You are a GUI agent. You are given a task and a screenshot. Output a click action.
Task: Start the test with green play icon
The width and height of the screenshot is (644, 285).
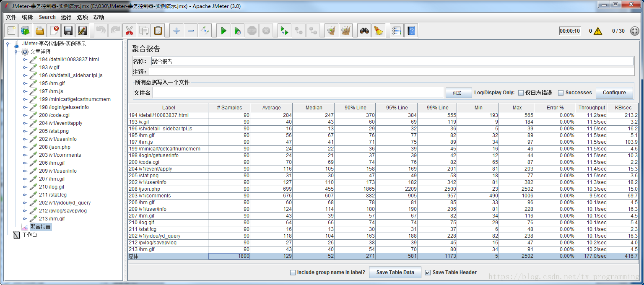pos(223,31)
